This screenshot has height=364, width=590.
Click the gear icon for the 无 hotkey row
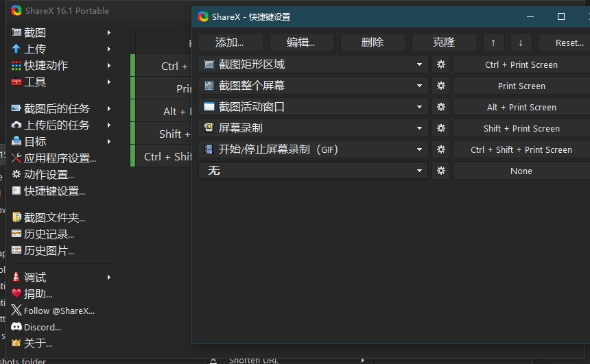point(440,171)
